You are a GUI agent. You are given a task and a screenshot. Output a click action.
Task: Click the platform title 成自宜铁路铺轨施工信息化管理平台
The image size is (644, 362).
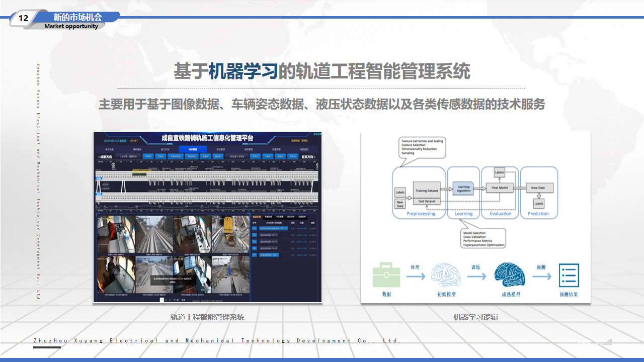[207, 138]
